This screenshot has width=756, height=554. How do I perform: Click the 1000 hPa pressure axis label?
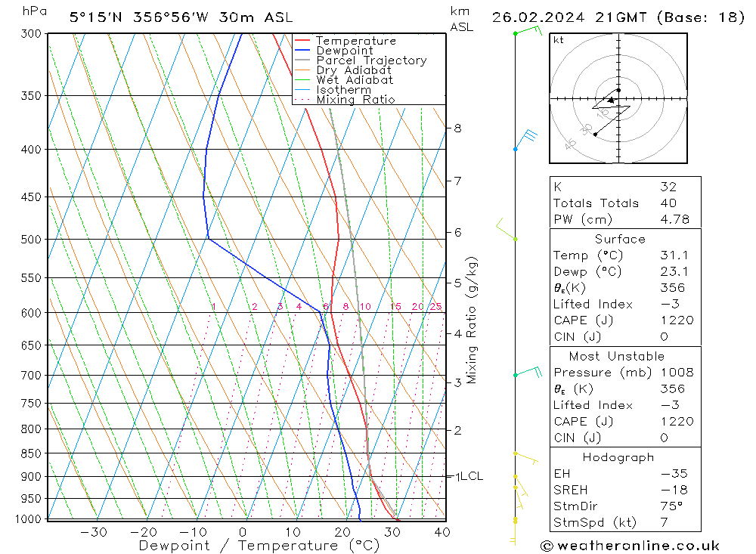tap(29, 519)
